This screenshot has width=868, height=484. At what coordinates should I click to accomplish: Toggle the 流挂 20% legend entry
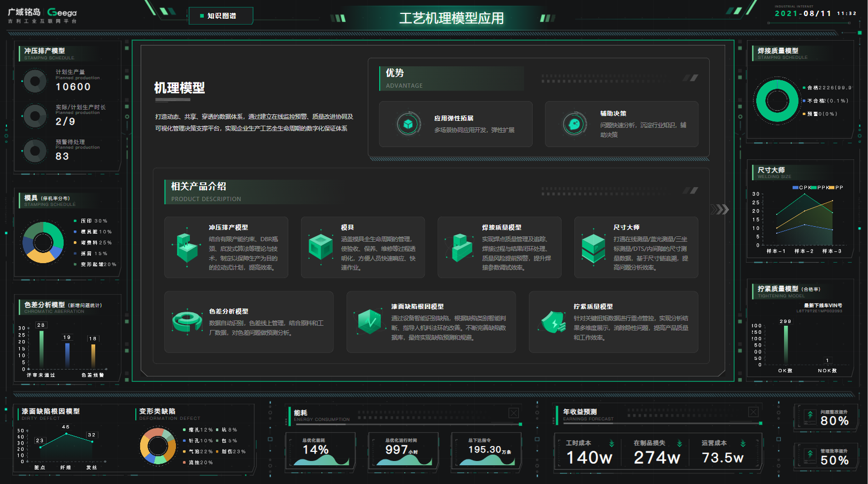(198, 463)
